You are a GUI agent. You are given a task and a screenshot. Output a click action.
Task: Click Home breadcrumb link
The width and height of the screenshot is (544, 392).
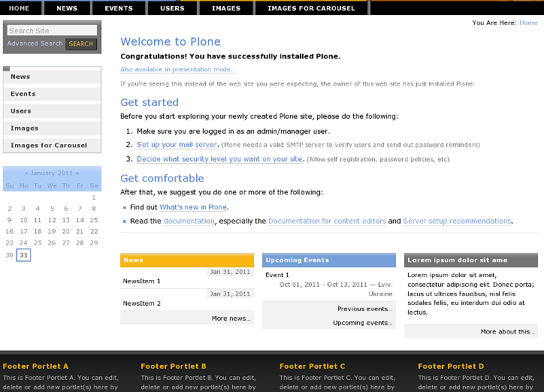pos(528,23)
